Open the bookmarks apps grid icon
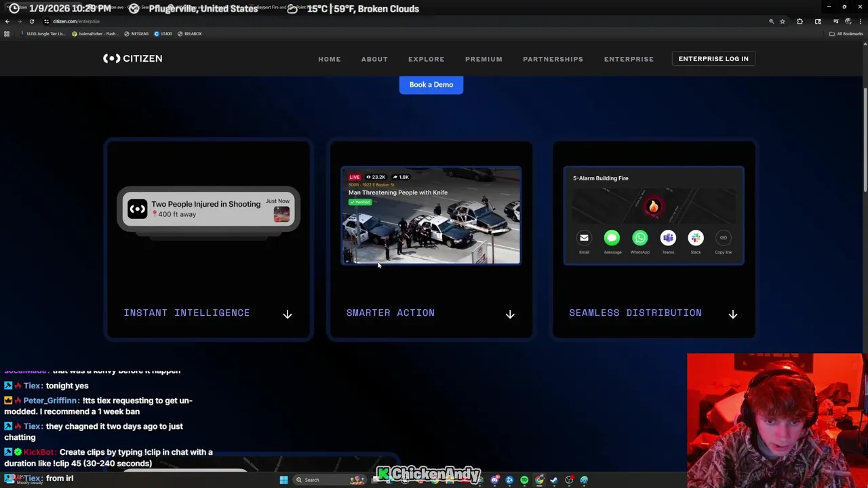 click(7, 34)
